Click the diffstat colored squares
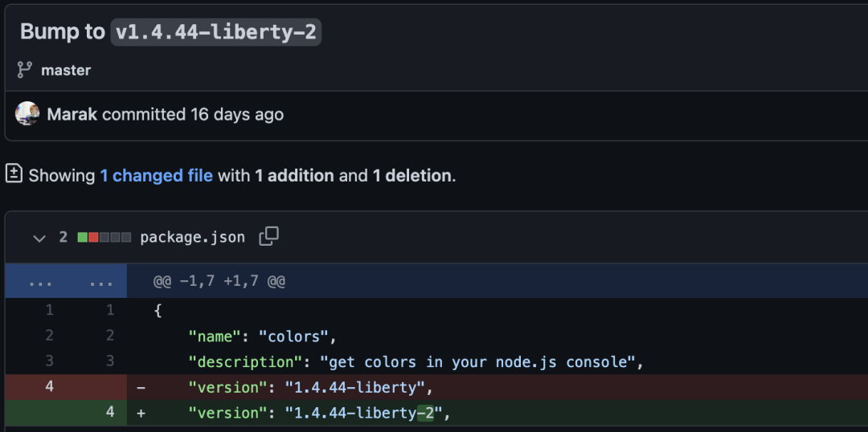 [104, 238]
